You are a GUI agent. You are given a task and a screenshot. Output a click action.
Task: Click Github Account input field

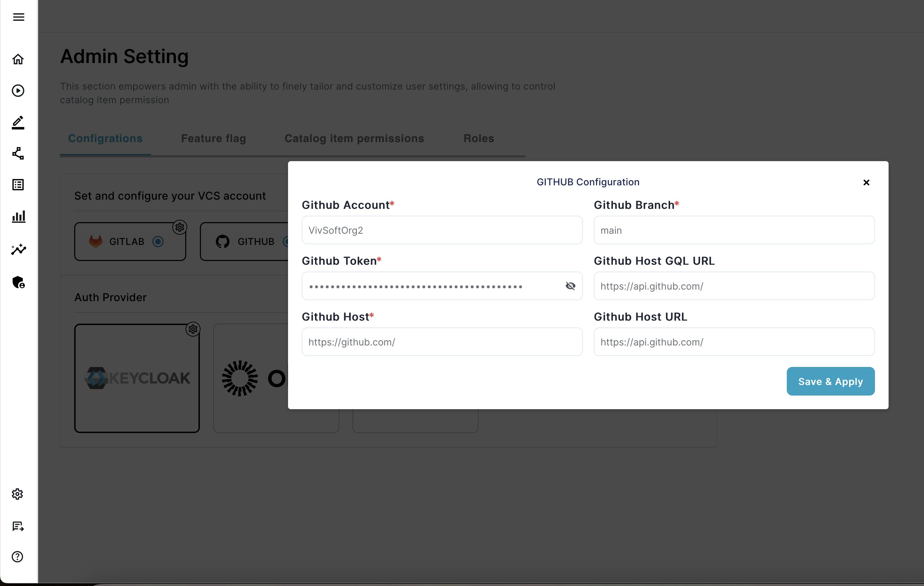(442, 230)
